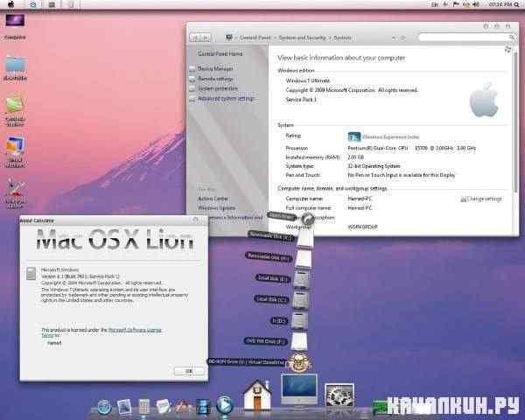
Task: Click the Back button in System window
Action: click(x=195, y=38)
